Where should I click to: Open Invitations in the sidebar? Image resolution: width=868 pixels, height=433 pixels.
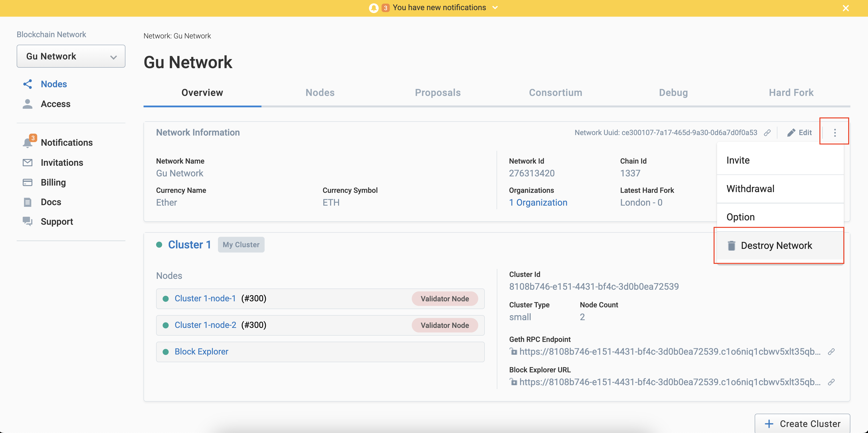(62, 162)
